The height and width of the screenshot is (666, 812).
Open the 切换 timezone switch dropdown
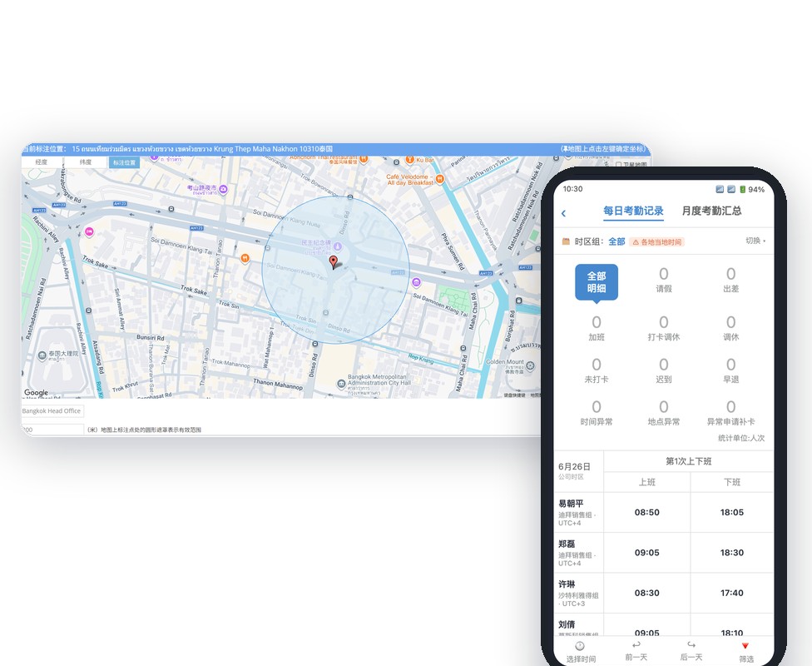click(755, 241)
